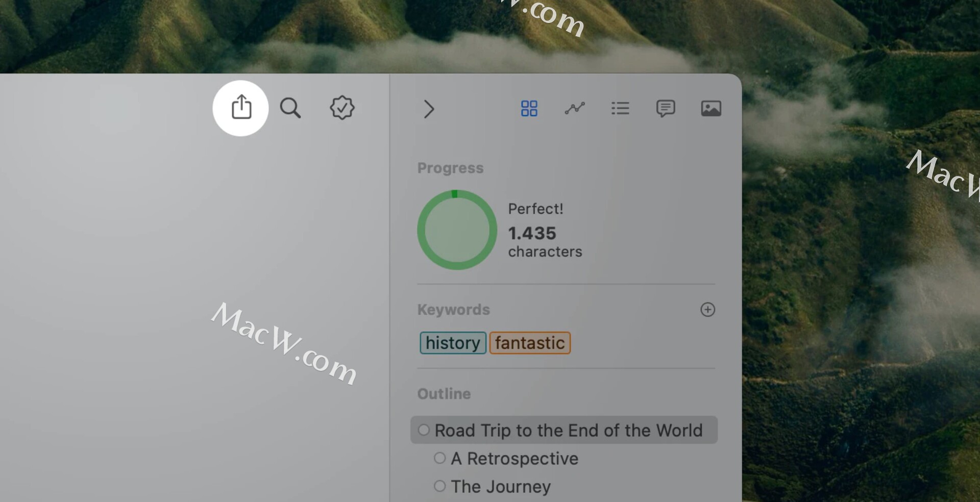Toggle circle beside Road Trip heading
Image resolution: width=980 pixels, height=502 pixels.
click(x=424, y=430)
